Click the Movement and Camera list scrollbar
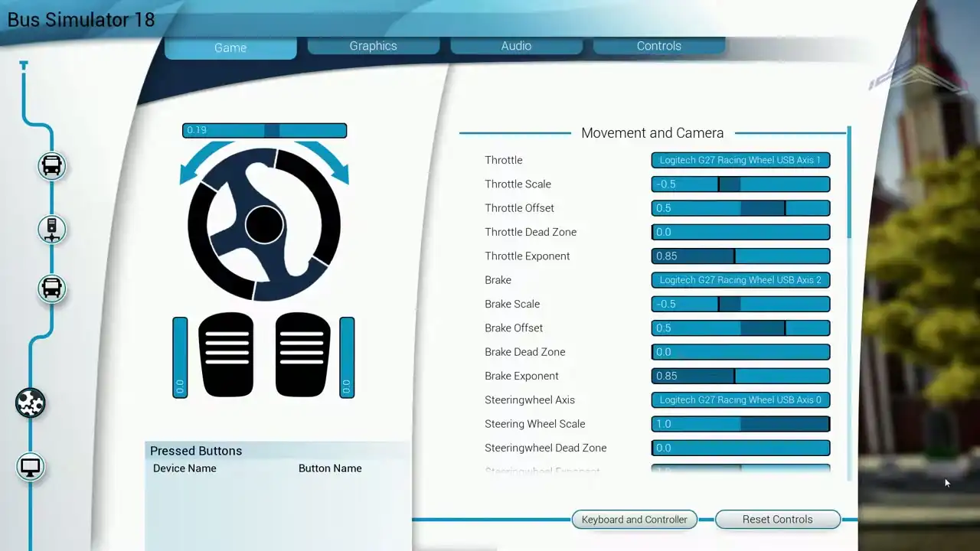The height and width of the screenshot is (551, 980). point(849,184)
